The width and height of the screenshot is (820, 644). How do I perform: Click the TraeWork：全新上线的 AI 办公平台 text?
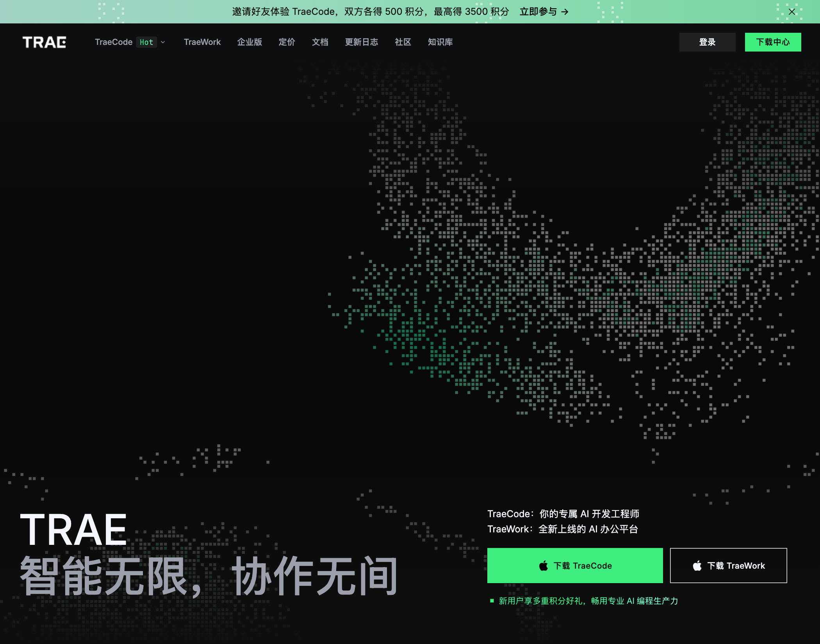click(563, 529)
